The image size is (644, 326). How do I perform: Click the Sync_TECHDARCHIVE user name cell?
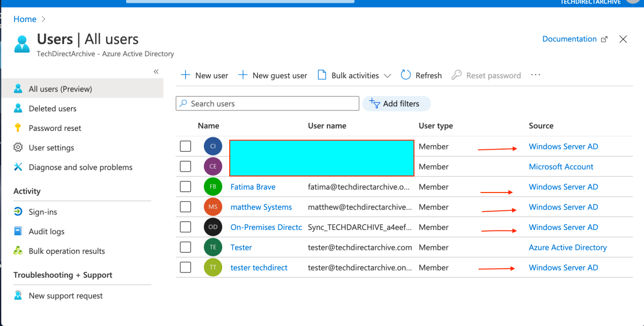tap(360, 227)
